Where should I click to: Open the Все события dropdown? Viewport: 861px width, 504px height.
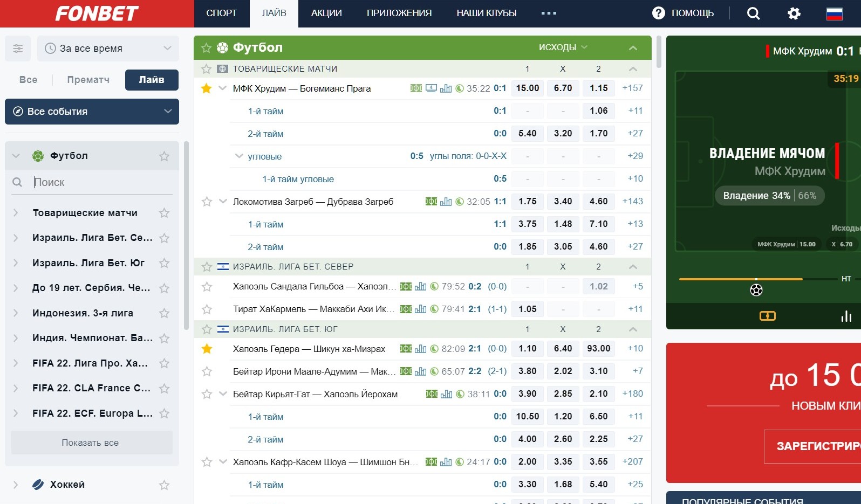pos(92,112)
